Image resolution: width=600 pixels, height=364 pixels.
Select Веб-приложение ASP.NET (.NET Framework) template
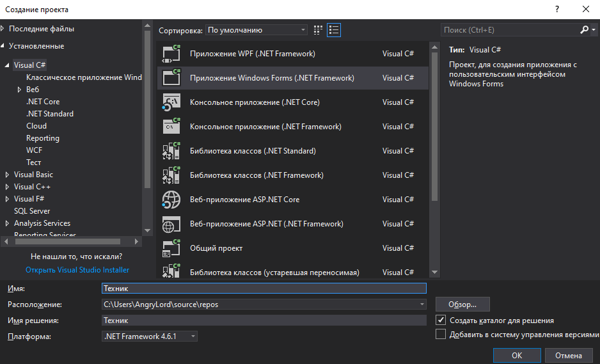[x=293, y=224]
